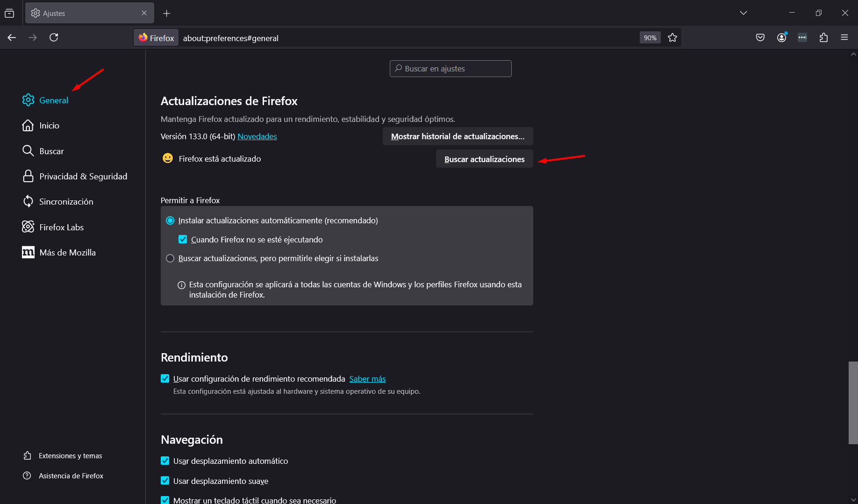Select Instalar actualizaciones automáticamente radio
This screenshot has height=504, width=858.
point(170,220)
